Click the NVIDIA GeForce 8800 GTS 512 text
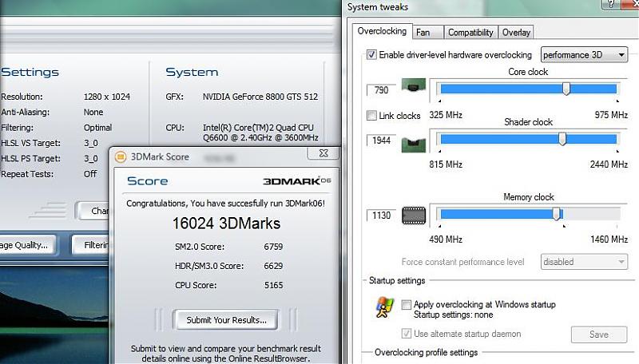Viewport: 639px width, 364px height. coord(260,97)
